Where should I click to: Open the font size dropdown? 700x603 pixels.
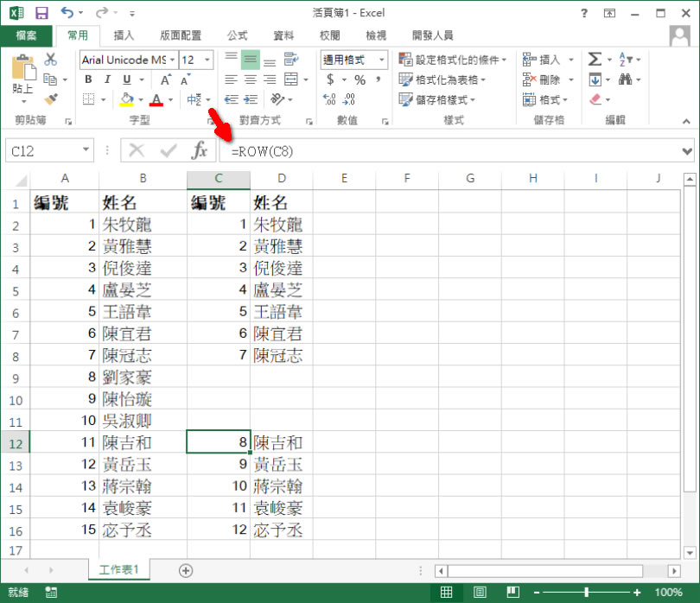207,60
